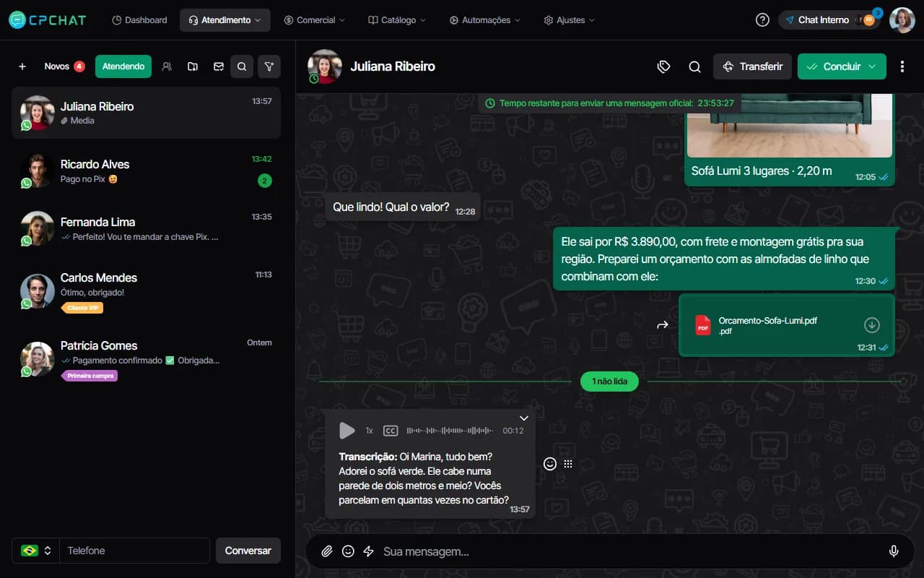Viewport: 924px width, 578px height.
Task: Click the plus icon to start conversation
Action: 22,66
